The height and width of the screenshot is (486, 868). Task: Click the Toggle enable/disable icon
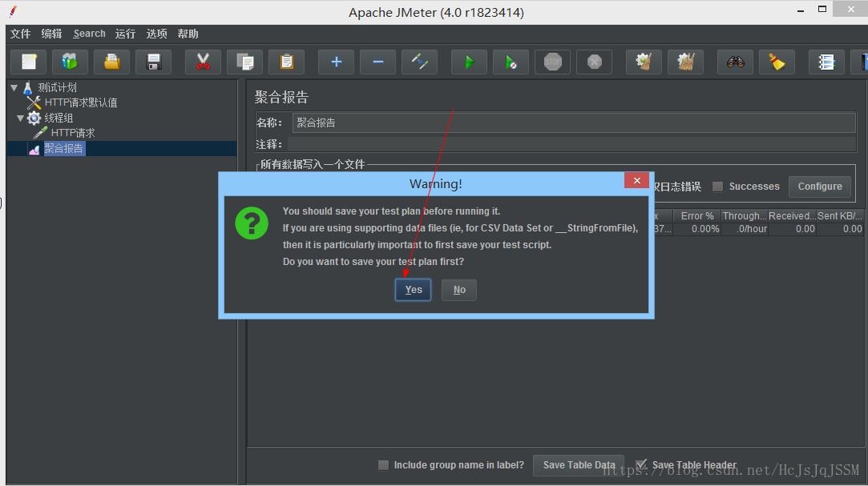(x=420, y=62)
